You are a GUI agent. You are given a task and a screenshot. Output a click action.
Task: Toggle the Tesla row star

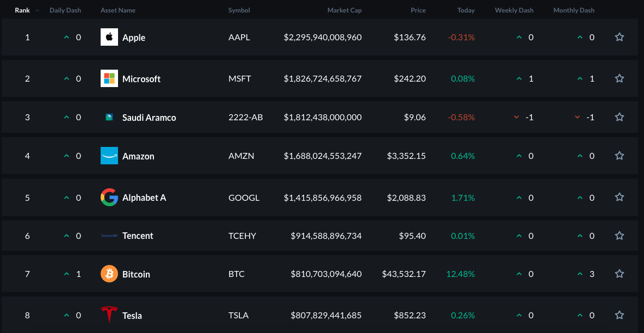(x=620, y=315)
